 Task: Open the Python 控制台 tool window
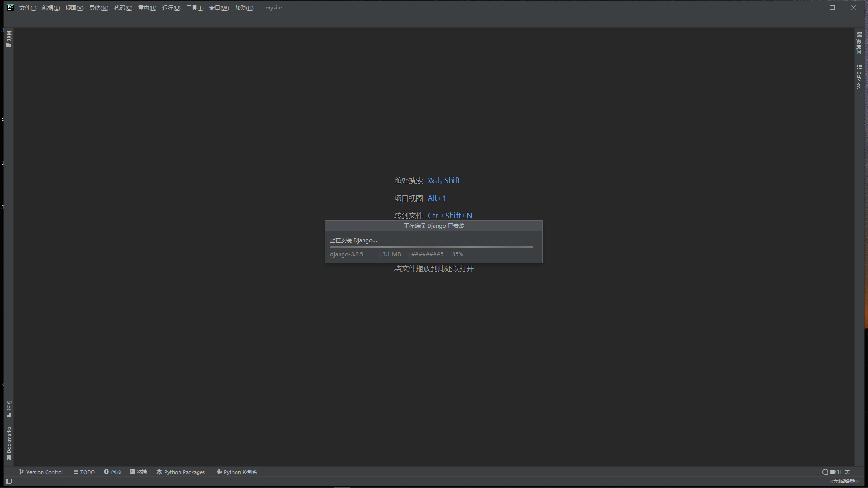coord(236,472)
